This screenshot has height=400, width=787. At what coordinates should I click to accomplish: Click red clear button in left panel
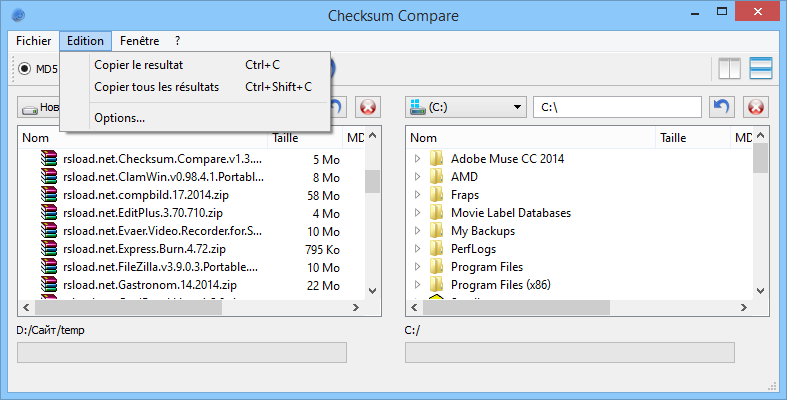(368, 107)
